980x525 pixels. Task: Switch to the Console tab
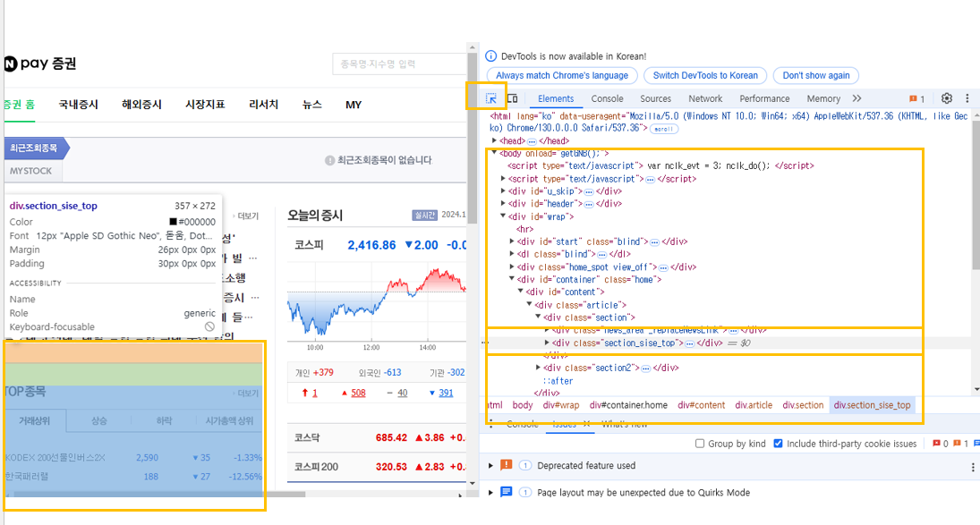pyautogui.click(x=607, y=98)
